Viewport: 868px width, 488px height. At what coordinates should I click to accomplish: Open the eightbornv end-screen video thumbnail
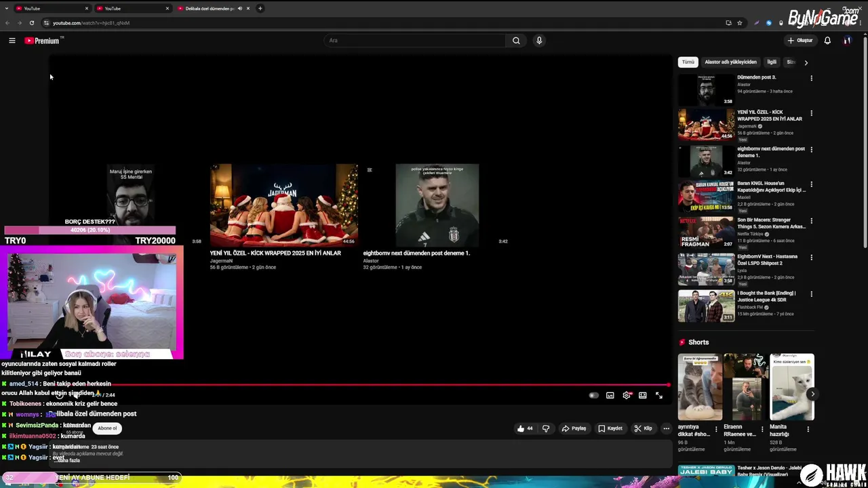tap(437, 205)
